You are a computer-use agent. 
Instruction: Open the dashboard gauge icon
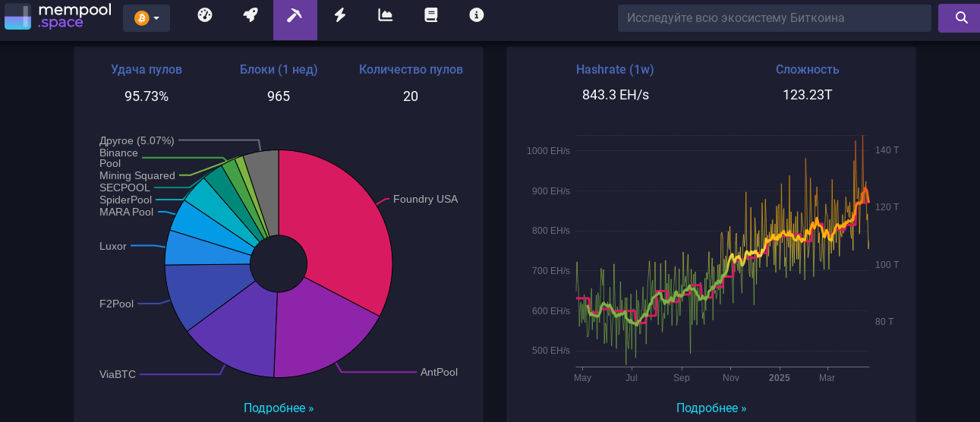pyautogui.click(x=205, y=15)
